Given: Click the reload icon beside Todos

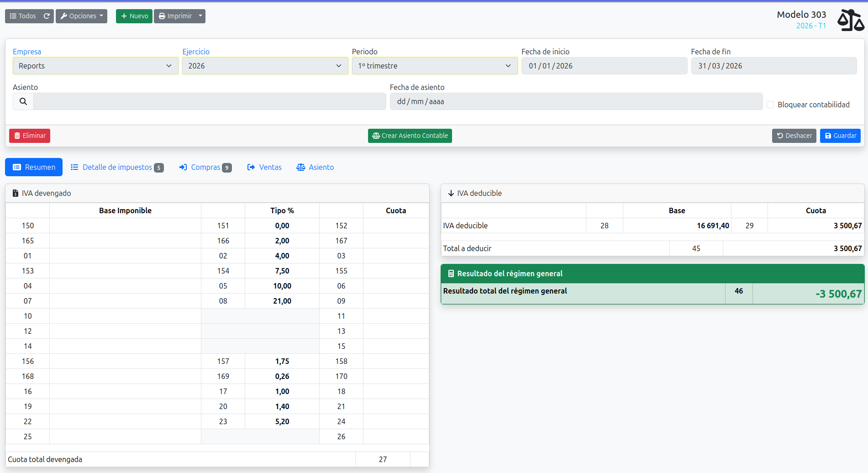Looking at the screenshot, I should [47, 16].
